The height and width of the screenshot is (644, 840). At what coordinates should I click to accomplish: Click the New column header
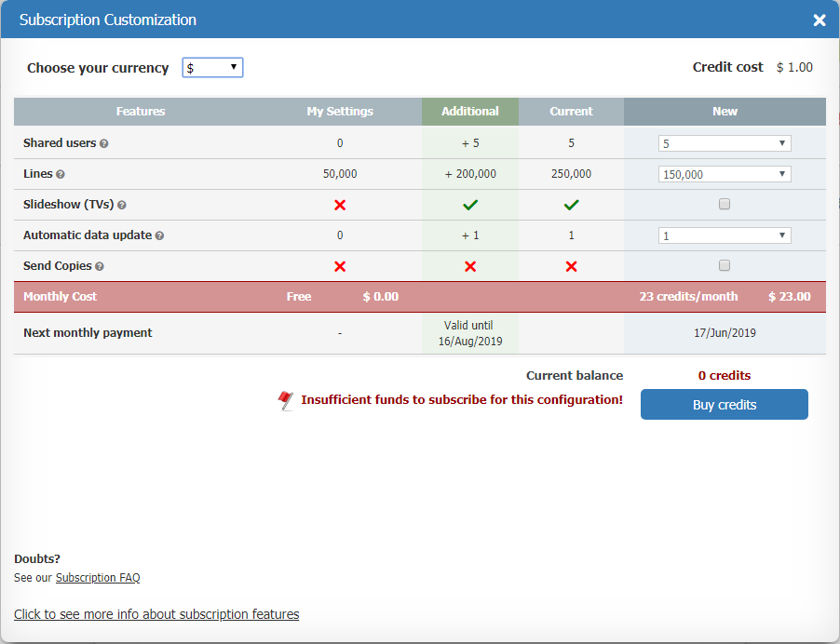725,112
